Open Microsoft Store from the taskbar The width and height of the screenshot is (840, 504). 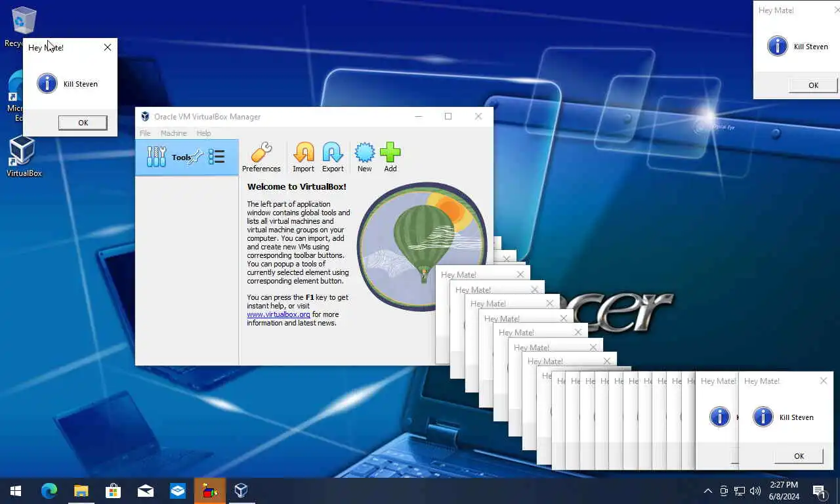click(113, 490)
